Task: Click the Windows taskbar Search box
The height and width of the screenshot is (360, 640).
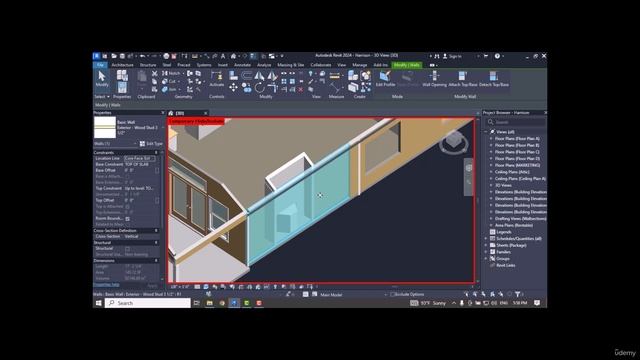Action: pos(148,303)
